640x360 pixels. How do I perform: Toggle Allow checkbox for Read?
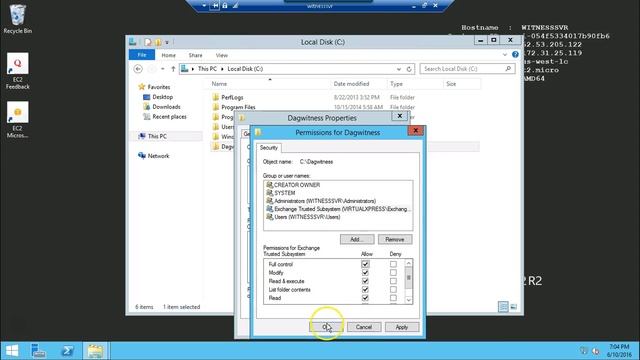[x=365, y=298]
